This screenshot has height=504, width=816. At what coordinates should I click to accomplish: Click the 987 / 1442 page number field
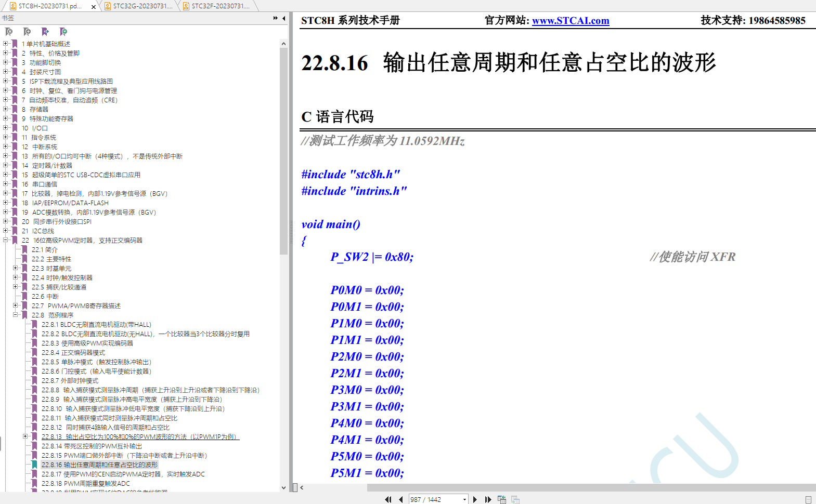coord(435,499)
